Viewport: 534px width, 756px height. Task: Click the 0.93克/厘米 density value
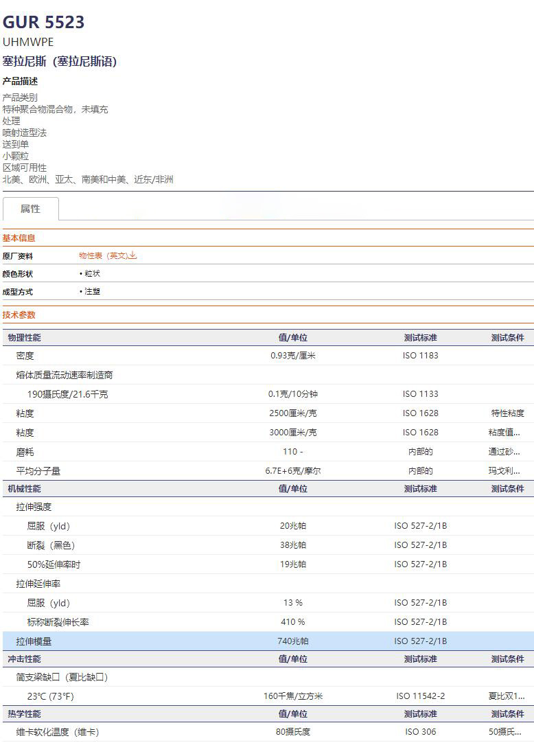click(x=293, y=355)
